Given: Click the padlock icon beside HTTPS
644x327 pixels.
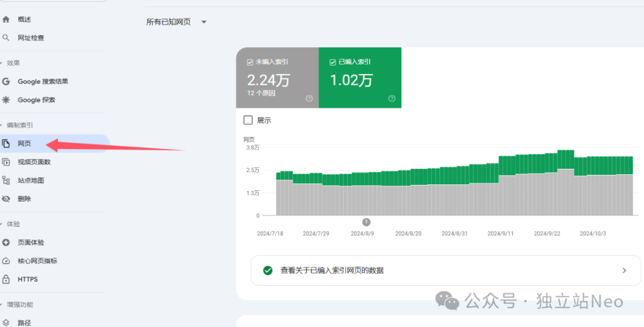Looking at the screenshot, I should point(6,279).
